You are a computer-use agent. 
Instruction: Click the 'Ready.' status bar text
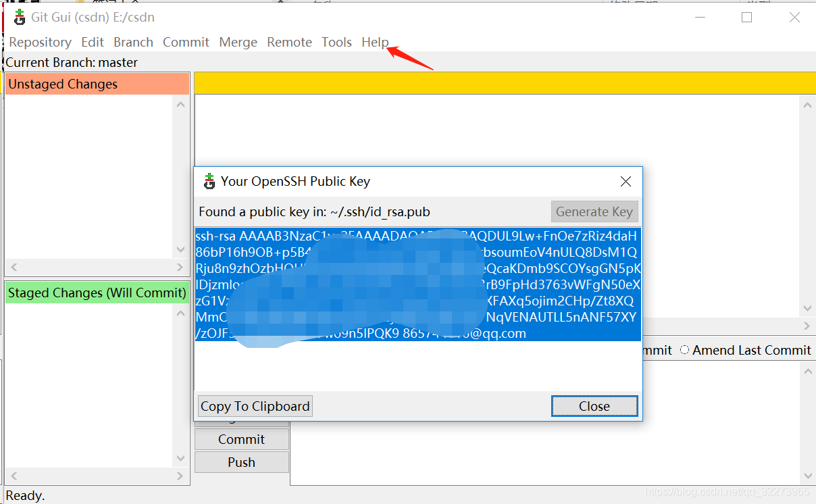pos(25,495)
